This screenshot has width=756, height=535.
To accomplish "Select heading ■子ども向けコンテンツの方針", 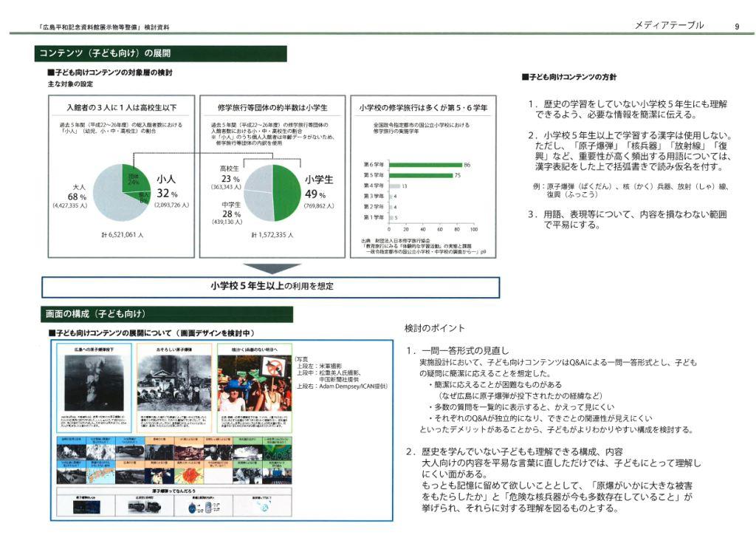I will (x=569, y=77).
